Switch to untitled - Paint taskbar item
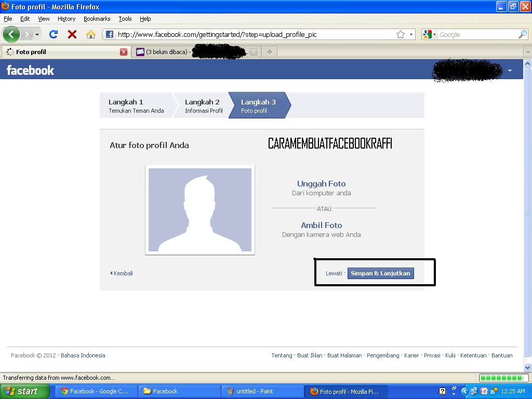 262,391
